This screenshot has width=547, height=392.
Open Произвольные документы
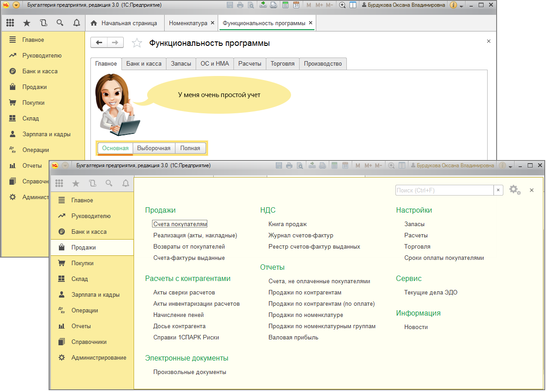[190, 372]
